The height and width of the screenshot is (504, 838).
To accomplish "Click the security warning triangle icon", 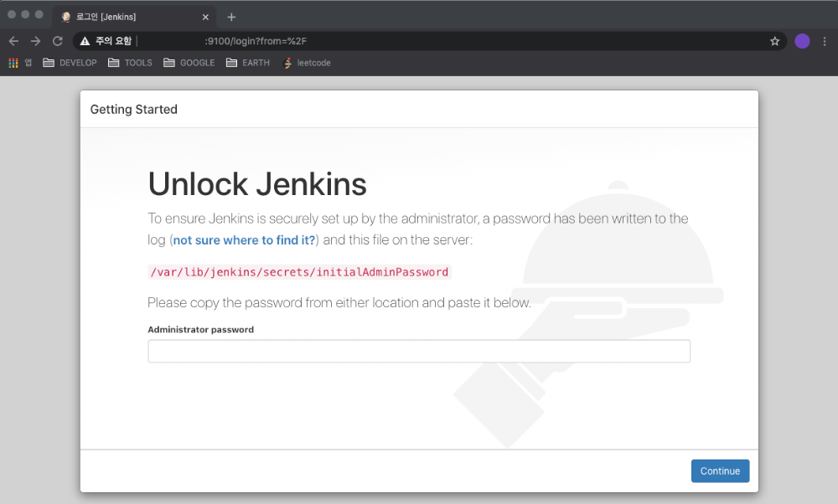I will click(x=85, y=41).
